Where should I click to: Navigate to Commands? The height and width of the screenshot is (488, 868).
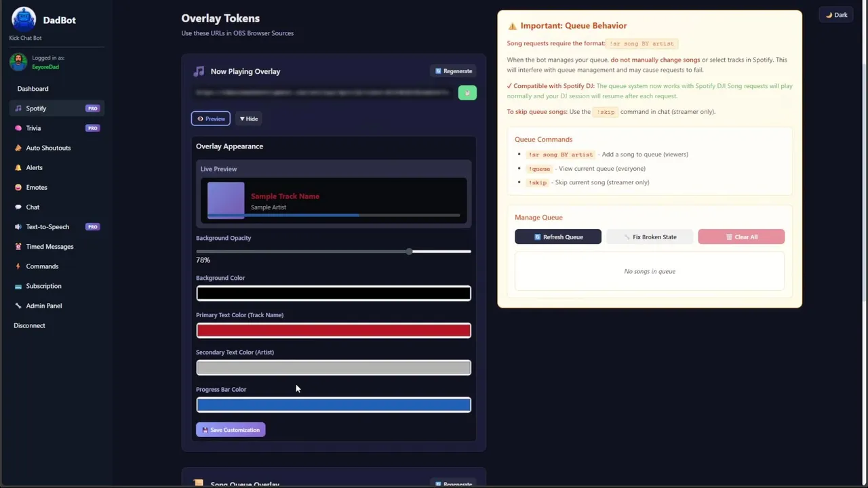click(x=42, y=266)
